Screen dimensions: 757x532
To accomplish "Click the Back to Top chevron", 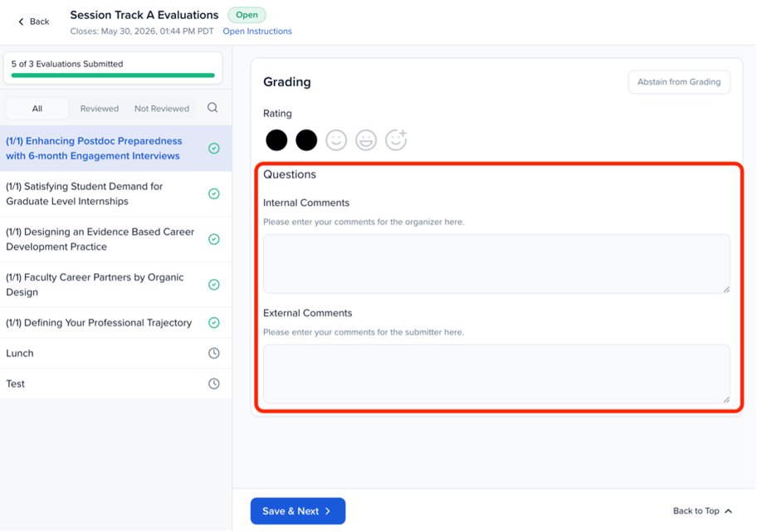I will [729, 510].
